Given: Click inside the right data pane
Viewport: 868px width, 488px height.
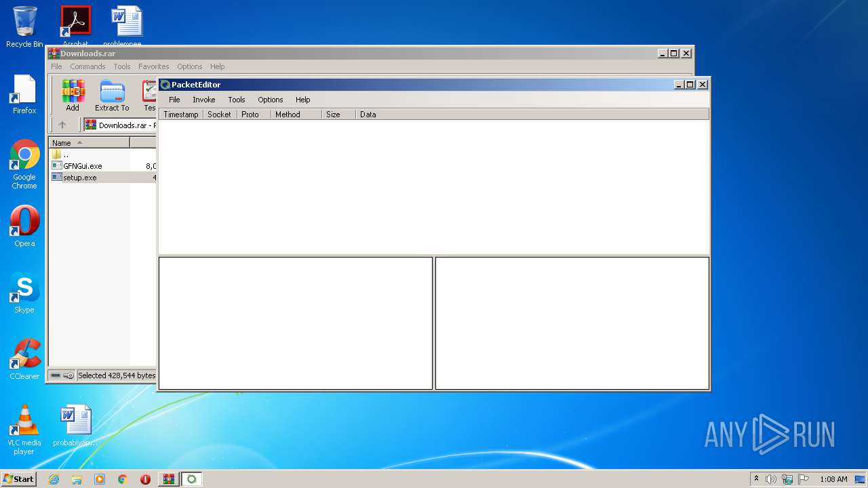Looking at the screenshot, I should 572,323.
